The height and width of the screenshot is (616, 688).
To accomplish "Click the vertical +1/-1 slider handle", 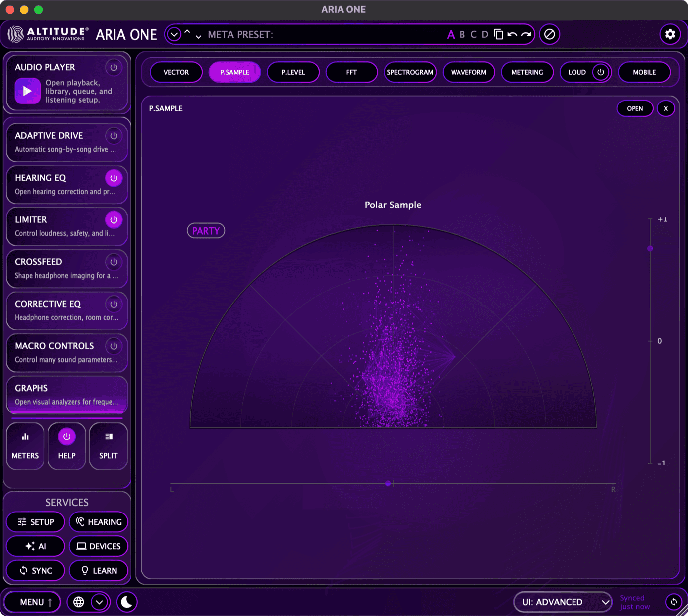I will pyautogui.click(x=650, y=248).
